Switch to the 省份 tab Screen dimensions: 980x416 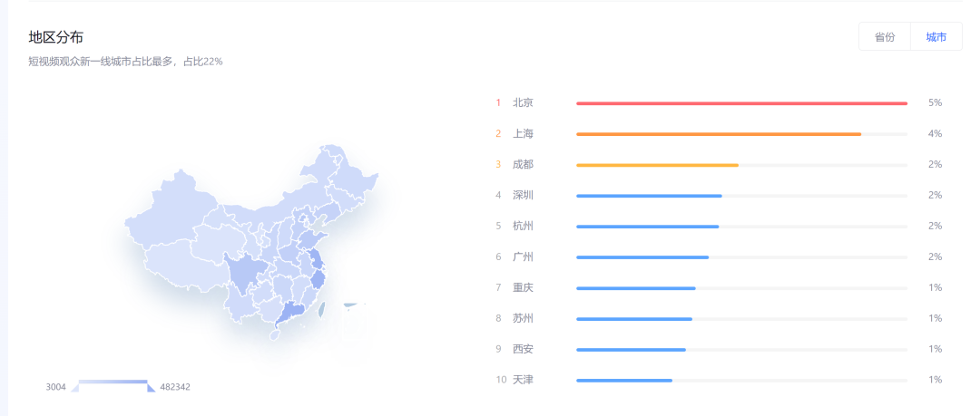click(885, 37)
